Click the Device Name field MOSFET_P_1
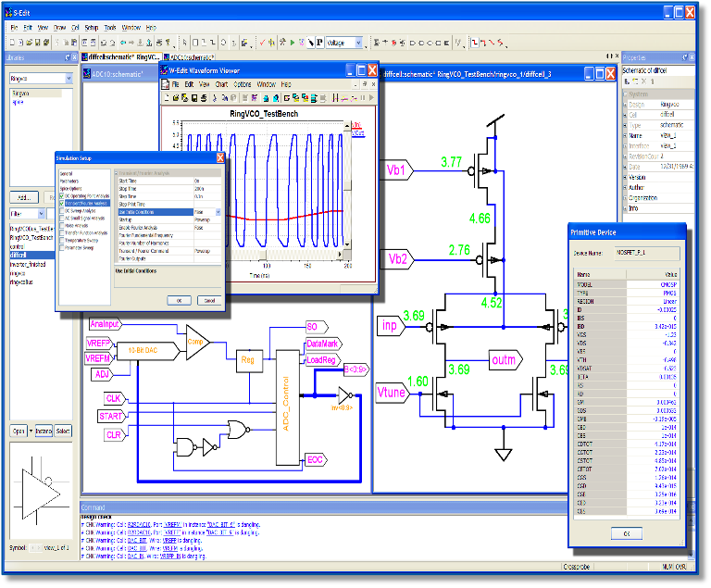This screenshot has width=711, height=588. [x=647, y=253]
